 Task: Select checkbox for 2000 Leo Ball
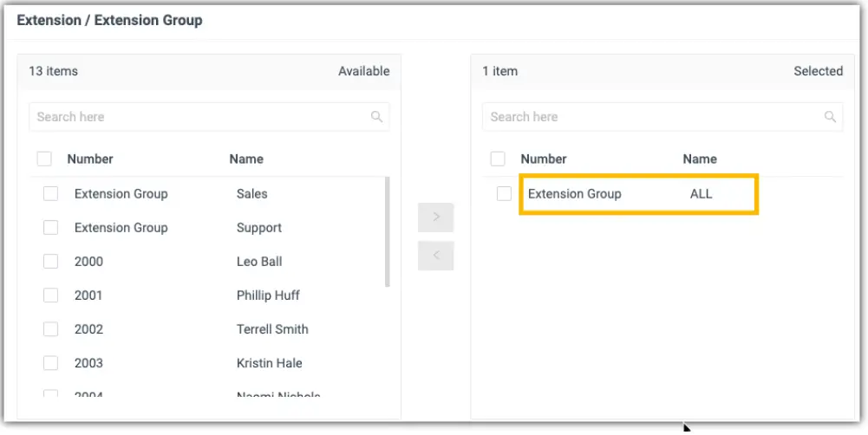click(x=50, y=261)
